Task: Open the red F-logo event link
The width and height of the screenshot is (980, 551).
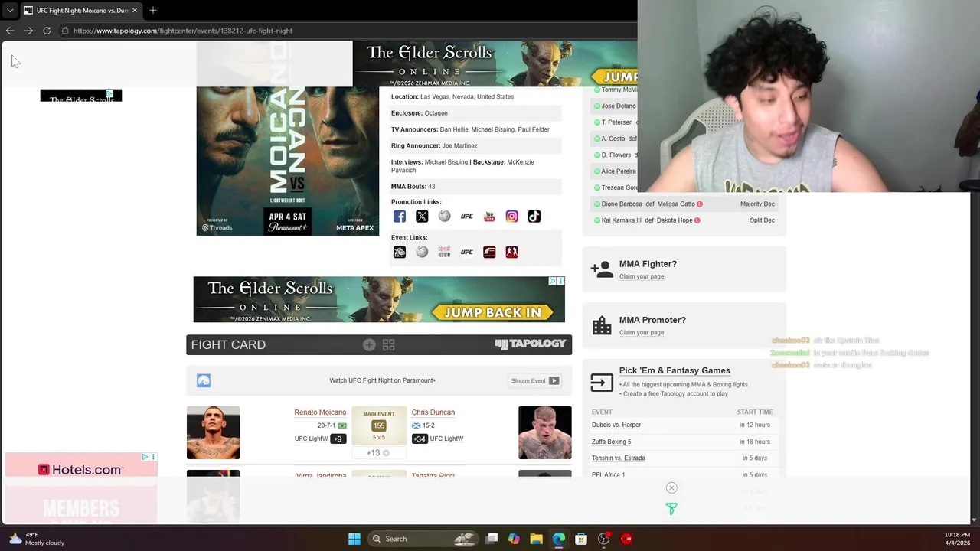Action: tap(489, 252)
